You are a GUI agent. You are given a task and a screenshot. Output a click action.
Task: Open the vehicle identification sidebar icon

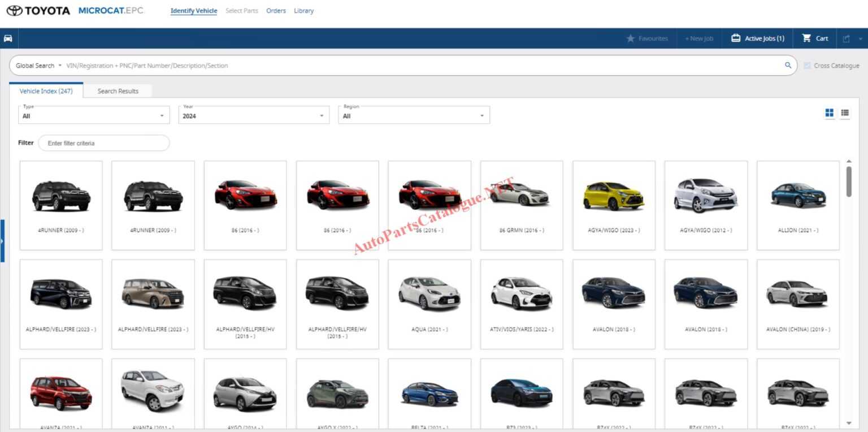click(8, 38)
